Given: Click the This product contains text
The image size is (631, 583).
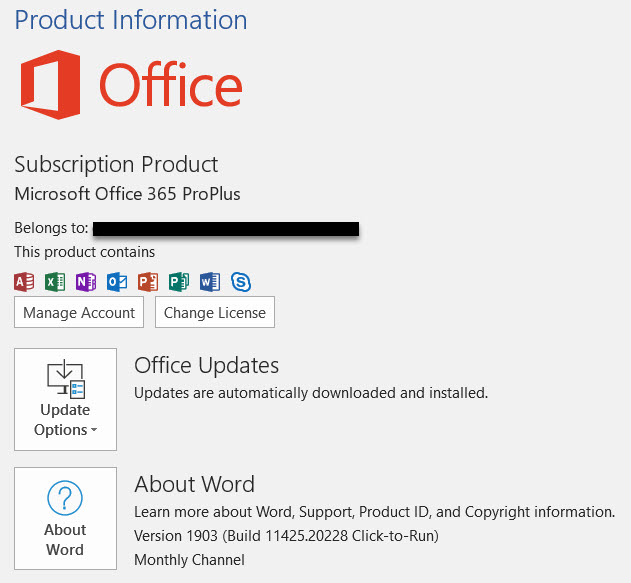Looking at the screenshot, I should click(85, 252).
